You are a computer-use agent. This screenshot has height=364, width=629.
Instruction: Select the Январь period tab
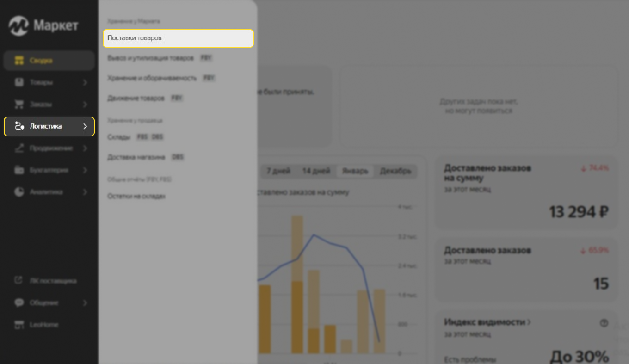[355, 171]
